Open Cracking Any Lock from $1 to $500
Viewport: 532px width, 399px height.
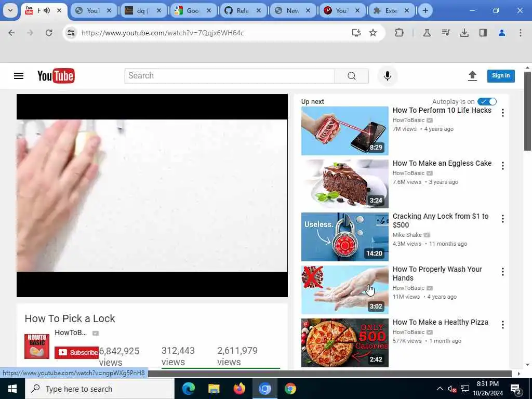coord(441,220)
